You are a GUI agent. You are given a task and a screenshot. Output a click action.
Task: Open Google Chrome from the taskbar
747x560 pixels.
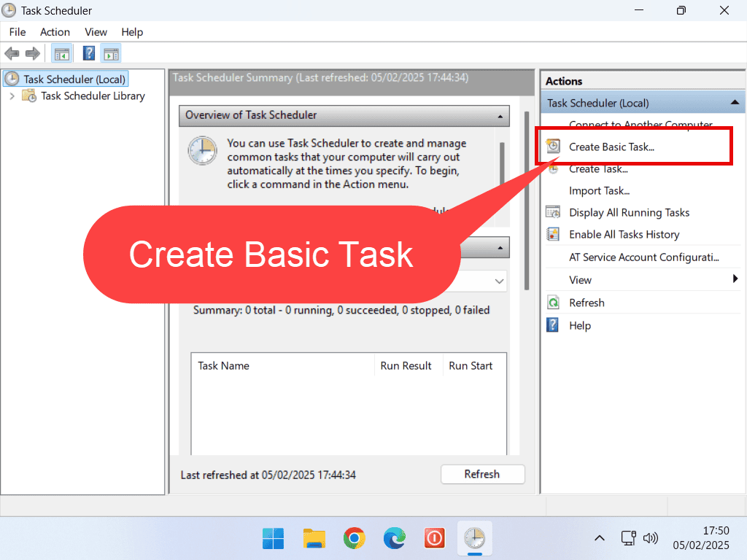[355, 539]
